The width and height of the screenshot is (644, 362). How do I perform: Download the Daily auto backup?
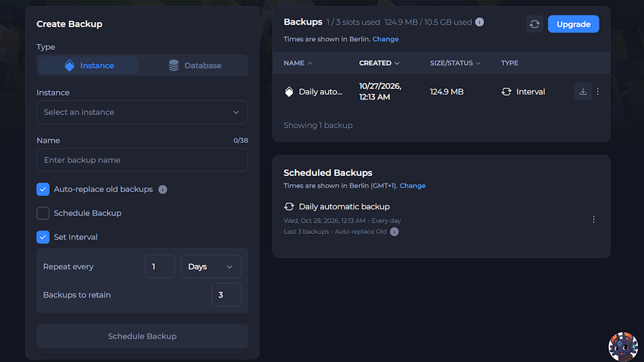click(583, 92)
